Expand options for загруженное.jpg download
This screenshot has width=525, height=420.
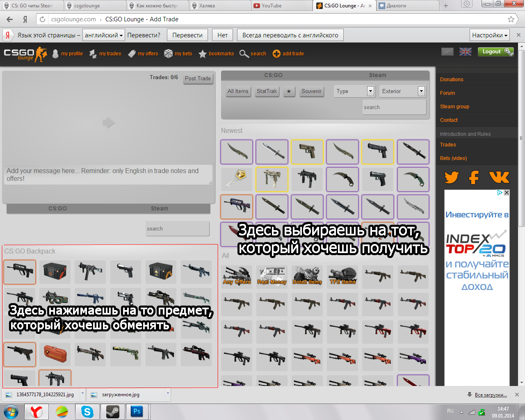click(x=168, y=393)
